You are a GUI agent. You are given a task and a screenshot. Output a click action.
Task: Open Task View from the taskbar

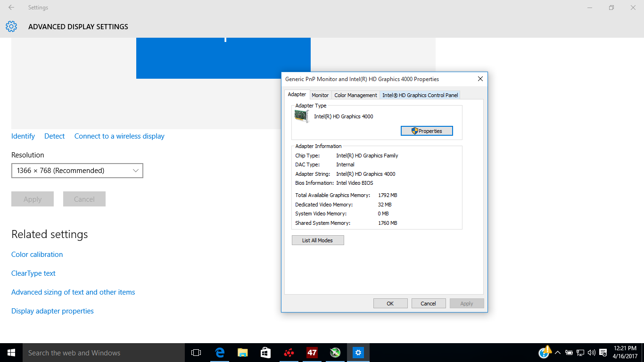[196, 352]
